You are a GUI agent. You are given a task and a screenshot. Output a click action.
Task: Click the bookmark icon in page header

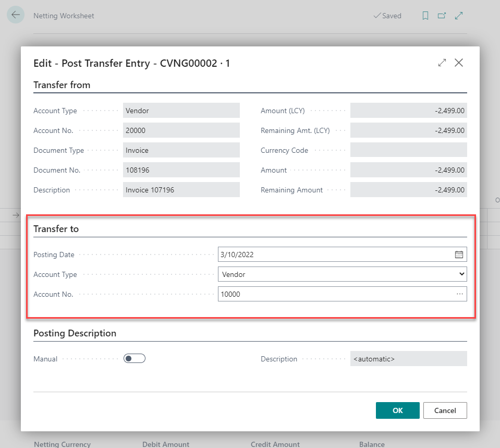(425, 16)
